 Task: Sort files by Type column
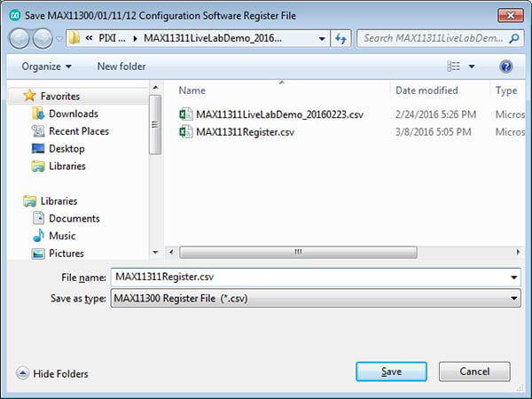(506, 90)
